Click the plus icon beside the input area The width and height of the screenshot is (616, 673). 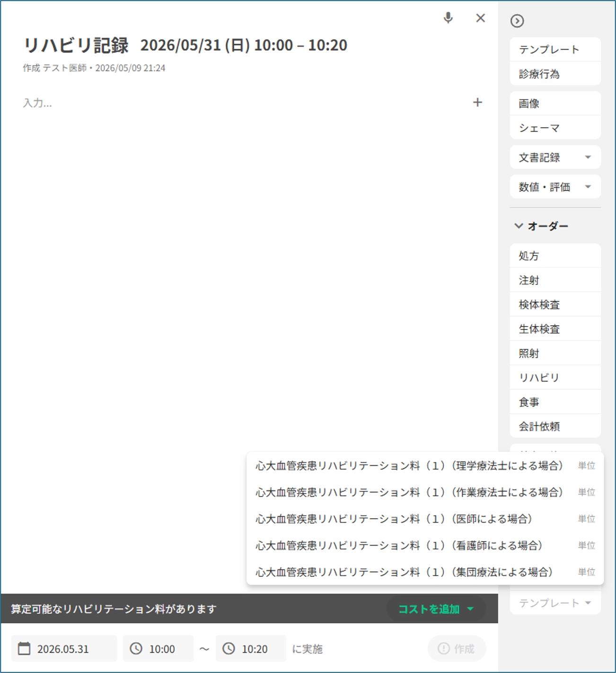(477, 102)
